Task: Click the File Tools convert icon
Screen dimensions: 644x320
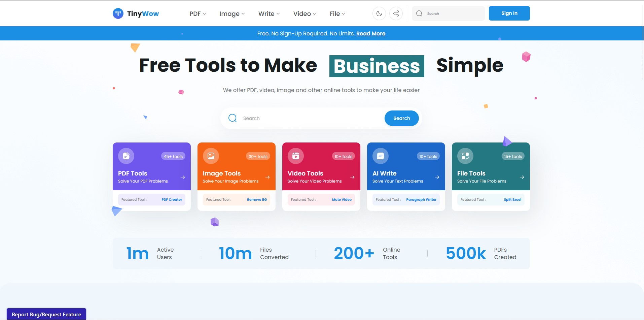Action: (465, 156)
